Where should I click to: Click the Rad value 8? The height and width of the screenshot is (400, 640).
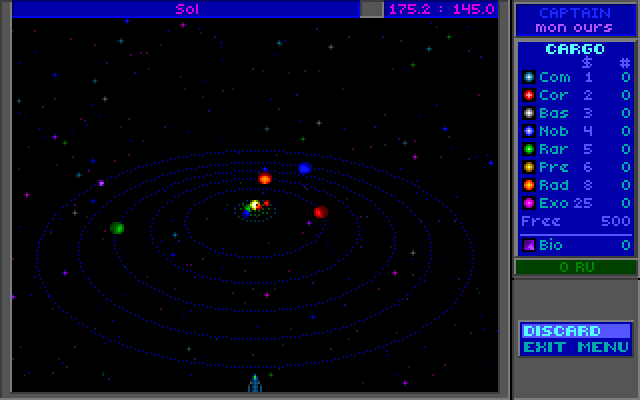tap(588, 185)
